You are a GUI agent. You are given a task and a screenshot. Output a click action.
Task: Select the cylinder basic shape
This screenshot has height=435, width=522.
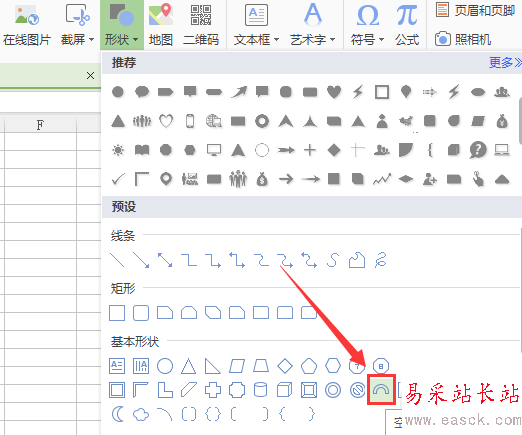click(261, 390)
